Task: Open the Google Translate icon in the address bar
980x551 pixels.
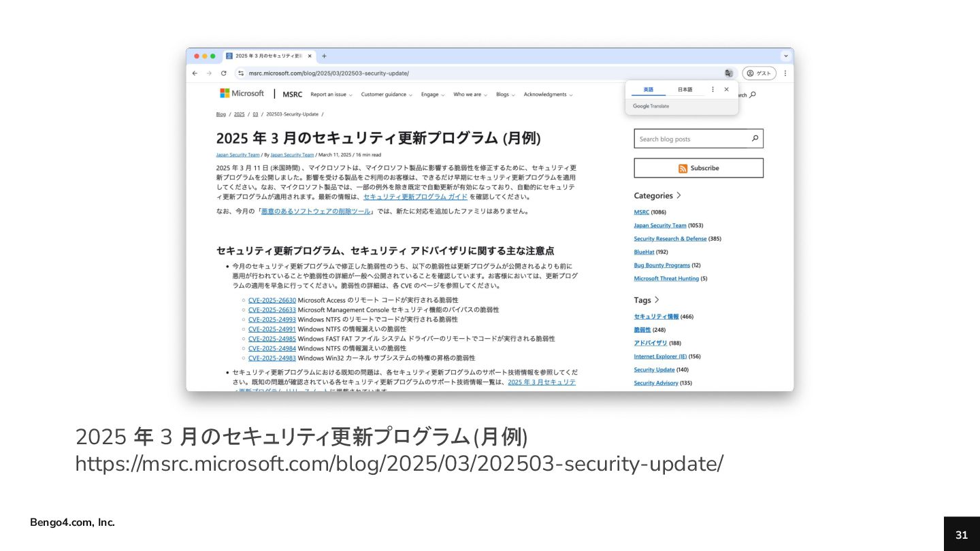Action: click(x=729, y=73)
